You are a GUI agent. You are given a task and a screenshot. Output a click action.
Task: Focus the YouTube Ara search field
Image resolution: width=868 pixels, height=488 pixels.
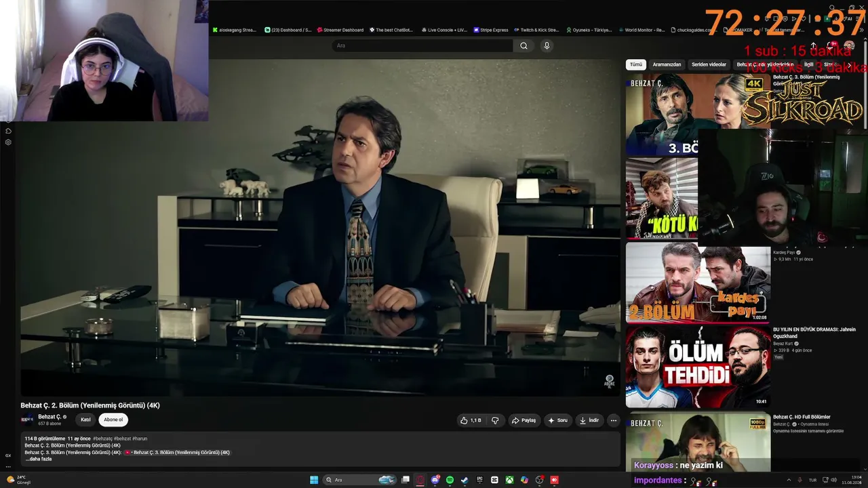coord(422,45)
